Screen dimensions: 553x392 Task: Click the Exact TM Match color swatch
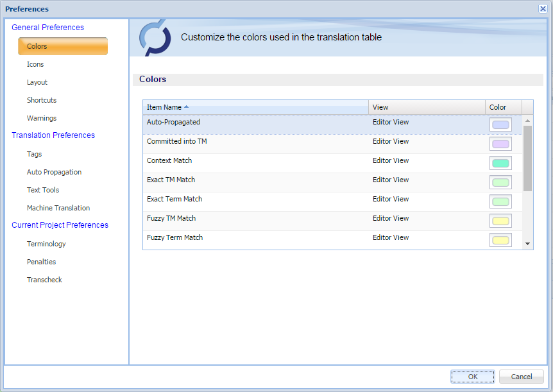[x=500, y=183]
